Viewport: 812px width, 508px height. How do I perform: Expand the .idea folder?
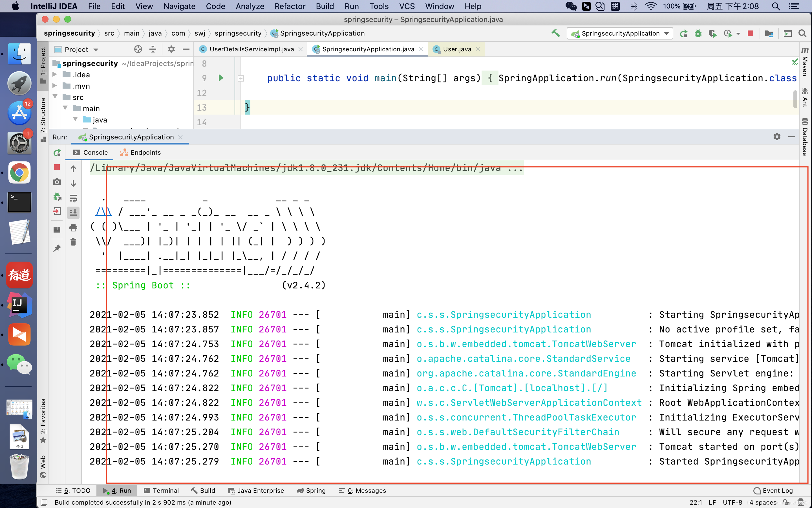pyautogui.click(x=55, y=75)
